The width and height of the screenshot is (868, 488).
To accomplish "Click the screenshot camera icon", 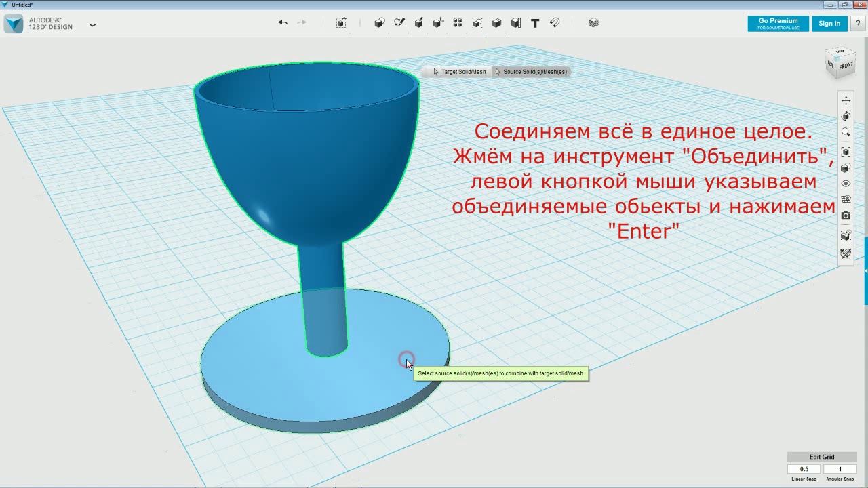I will tap(846, 216).
